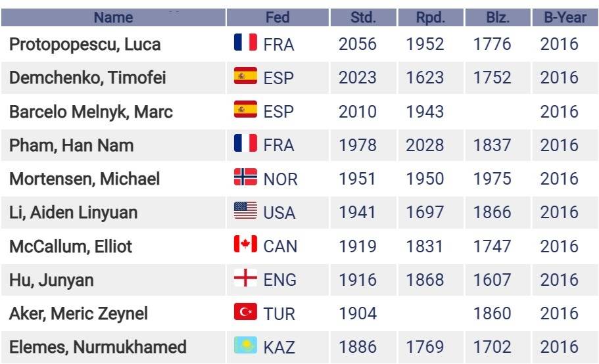
Task: Sort by the Blz. column header
Action: point(497,18)
